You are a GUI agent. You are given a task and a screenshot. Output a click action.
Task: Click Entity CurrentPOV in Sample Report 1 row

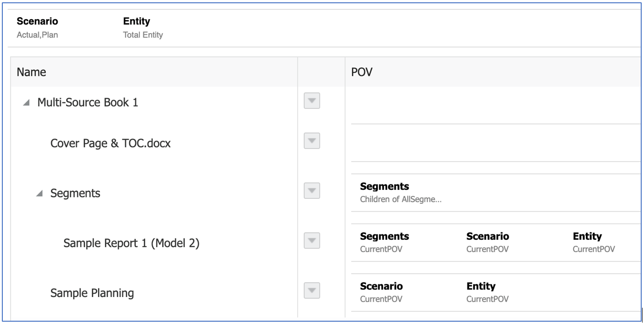pos(593,243)
